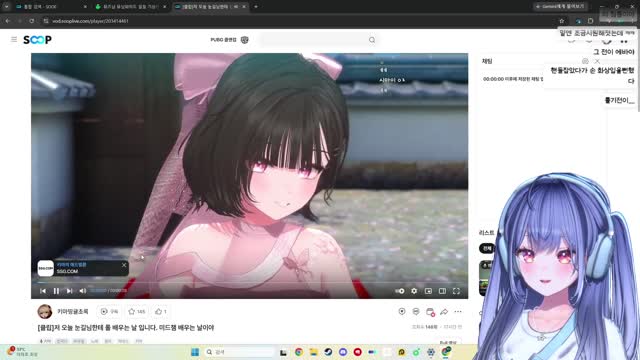The height and width of the screenshot is (360, 640).
Task: Go back in browser history
Action: (x=8, y=20)
